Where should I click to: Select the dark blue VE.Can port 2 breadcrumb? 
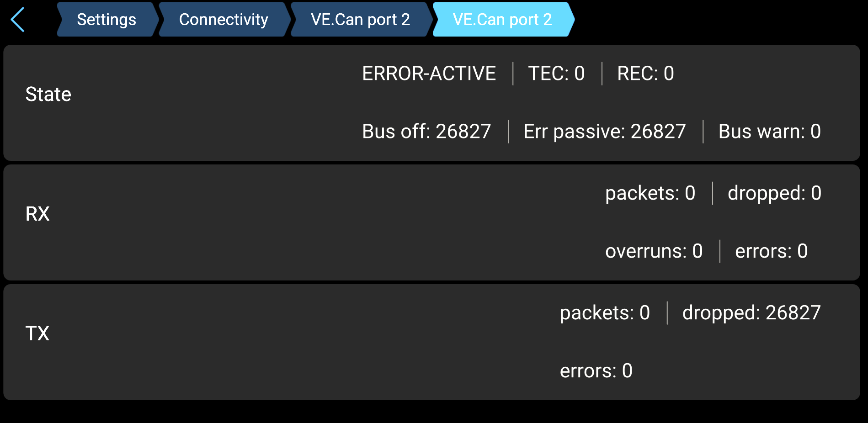tap(360, 20)
